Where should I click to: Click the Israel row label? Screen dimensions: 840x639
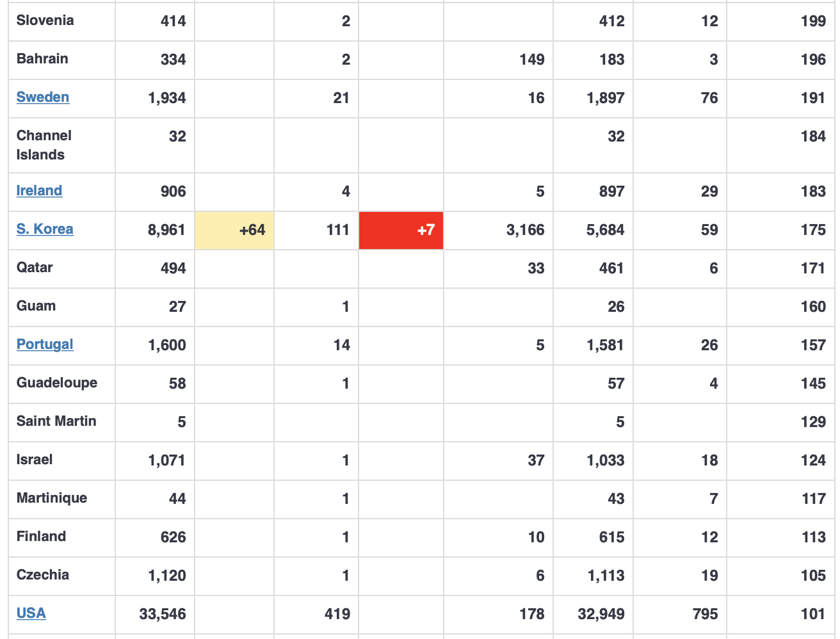pyautogui.click(x=35, y=460)
